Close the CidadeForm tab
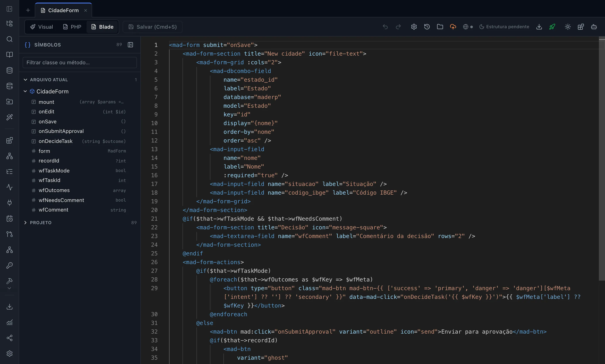The height and width of the screenshot is (364, 605). point(86,10)
